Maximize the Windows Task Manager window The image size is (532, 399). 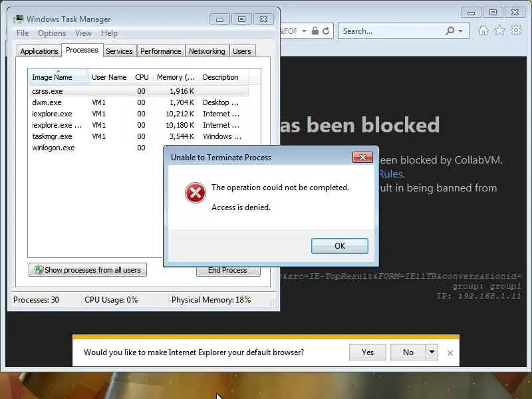[241, 19]
